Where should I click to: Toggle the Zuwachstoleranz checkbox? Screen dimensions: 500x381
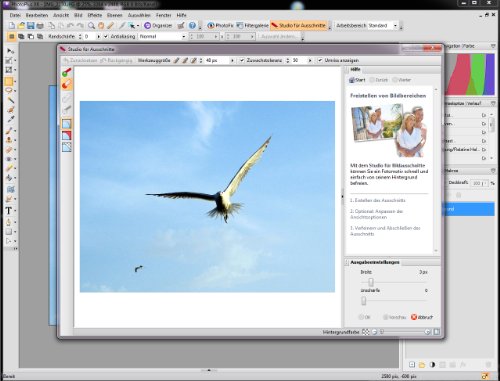(242, 60)
